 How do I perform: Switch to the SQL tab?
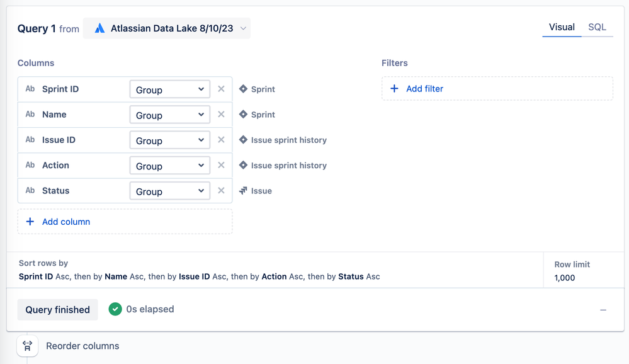click(x=597, y=27)
